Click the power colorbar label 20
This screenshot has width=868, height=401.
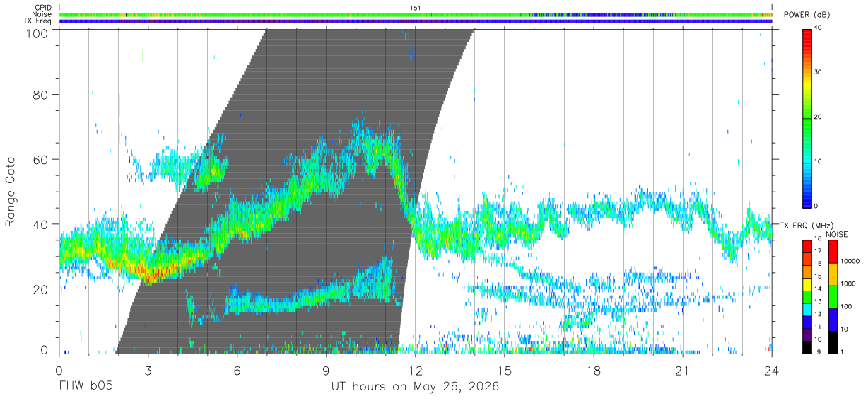coord(819,117)
